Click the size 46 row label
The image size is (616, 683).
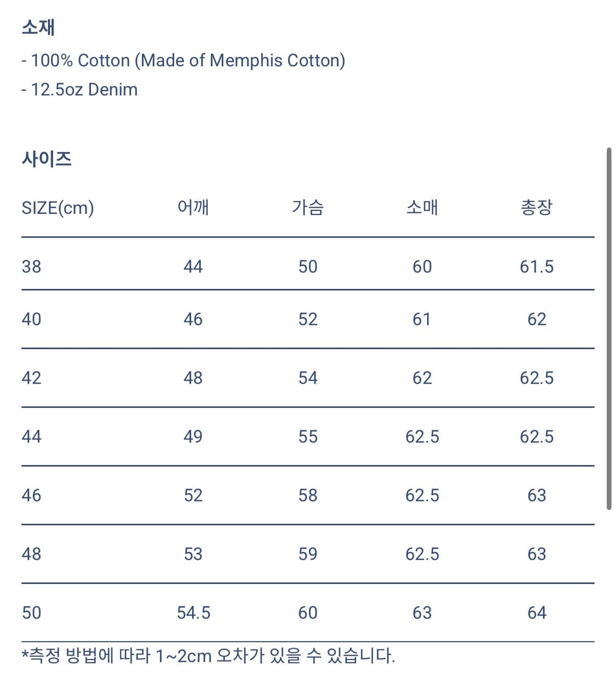point(31,495)
